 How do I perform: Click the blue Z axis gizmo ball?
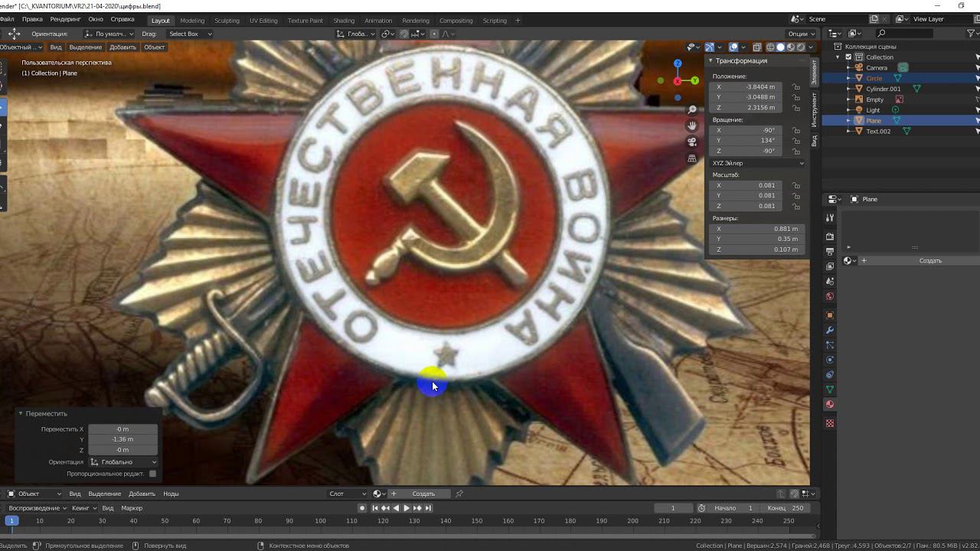pos(678,64)
